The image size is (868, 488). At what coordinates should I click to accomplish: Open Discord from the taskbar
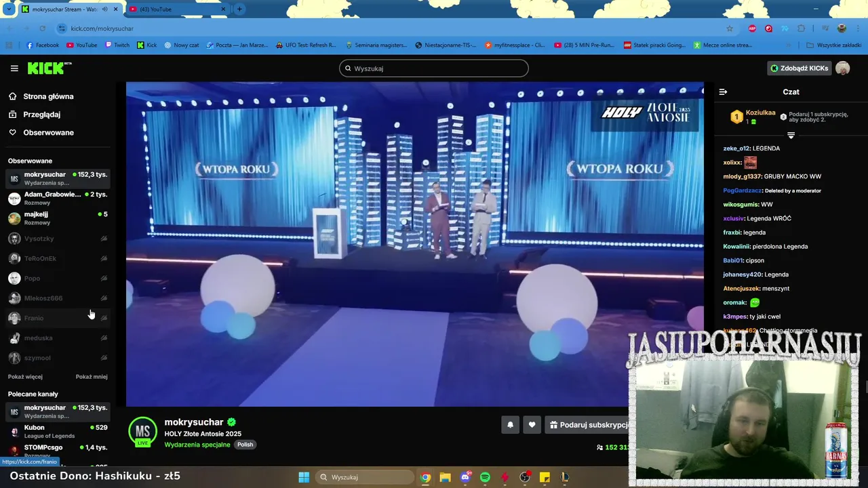(x=465, y=477)
